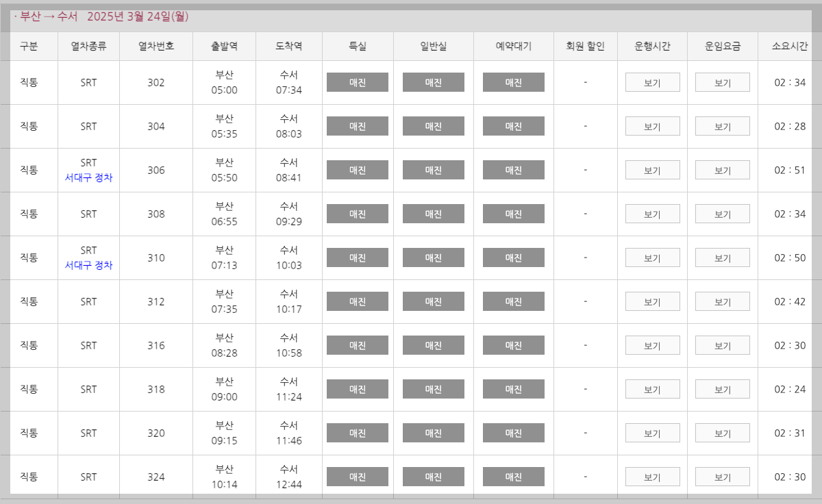Click 매진 button for train 316 일반실
Screen dimensions: 822x504
tap(433, 344)
